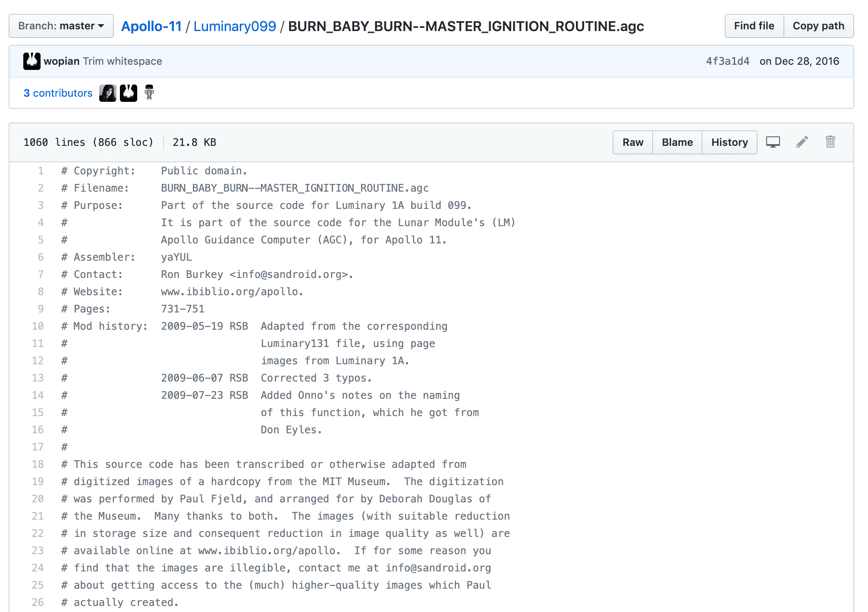The image size is (868, 612).
Task: Go to Apollo-11 repository root link
Action: (151, 26)
